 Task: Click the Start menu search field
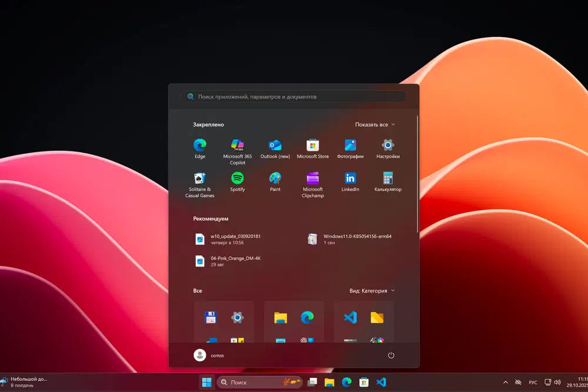click(293, 97)
